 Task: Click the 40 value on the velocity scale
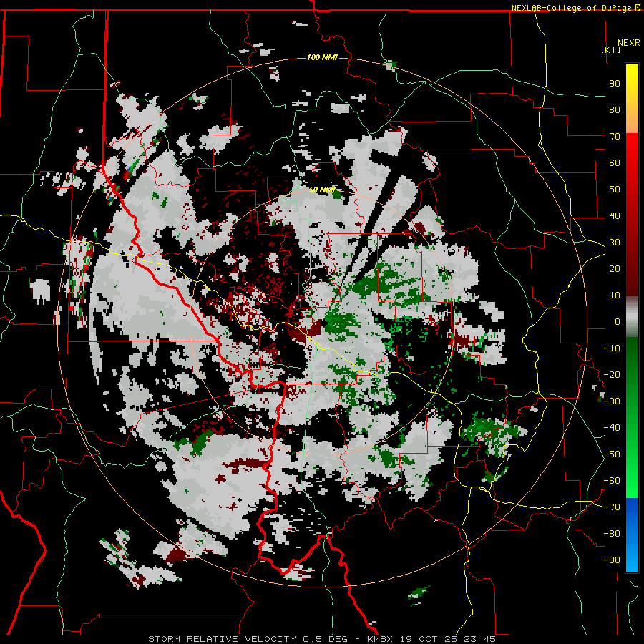pyautogui.click(x=615, y=215)
